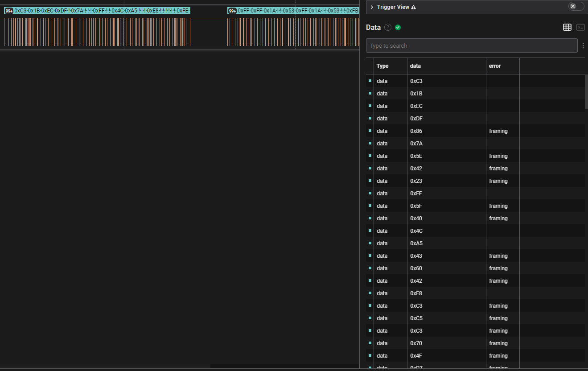Select the 0x70 data value cell

(447, 343)
